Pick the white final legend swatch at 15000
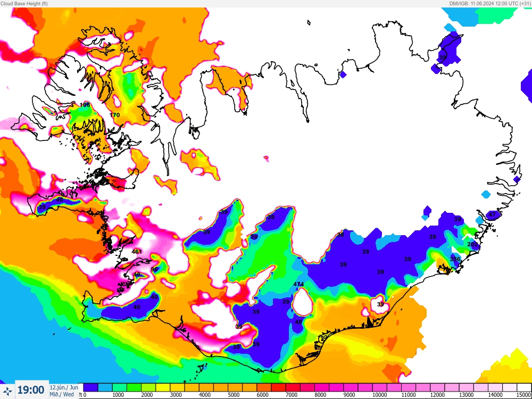This screenshot has width=532, height=399. click(x=524, y=387)
